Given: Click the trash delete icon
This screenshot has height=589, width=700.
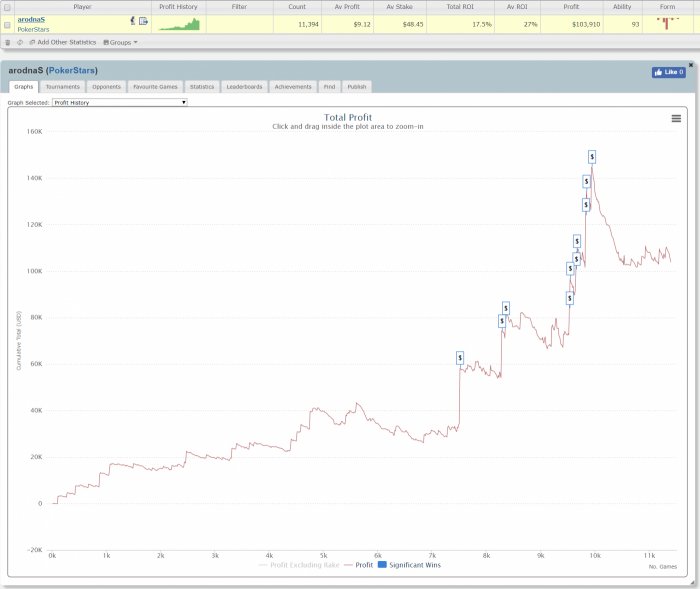Looking at the screenshot, I should 8,43.
